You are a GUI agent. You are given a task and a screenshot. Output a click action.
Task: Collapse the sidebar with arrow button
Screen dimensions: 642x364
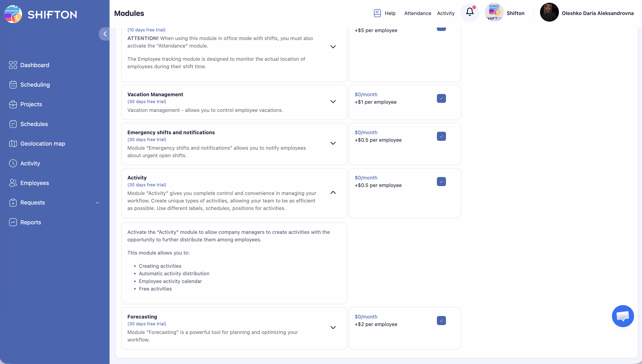tap(105, 34)
